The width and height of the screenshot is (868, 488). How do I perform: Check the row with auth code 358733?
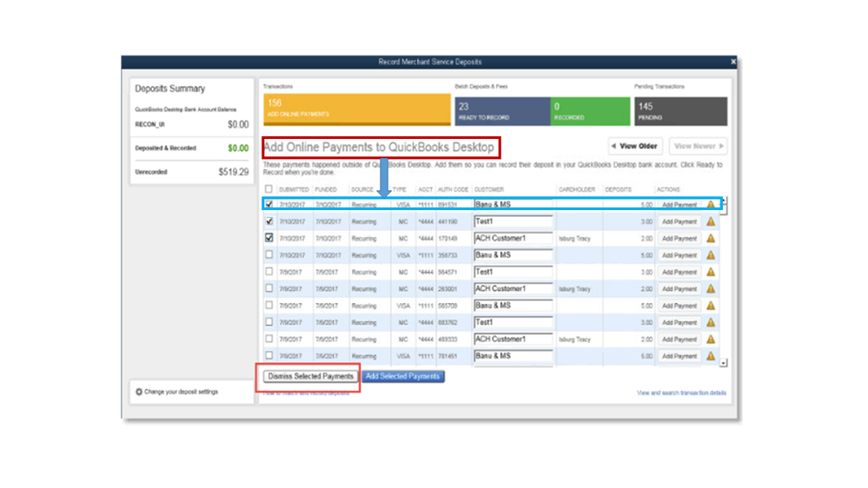pos(269,254)
